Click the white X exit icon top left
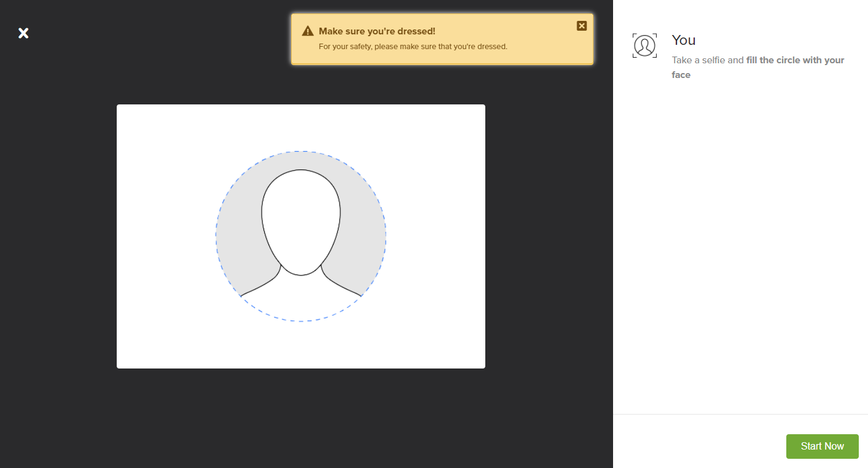The height and width of the screenshot is (468, 868). (23, 33)
